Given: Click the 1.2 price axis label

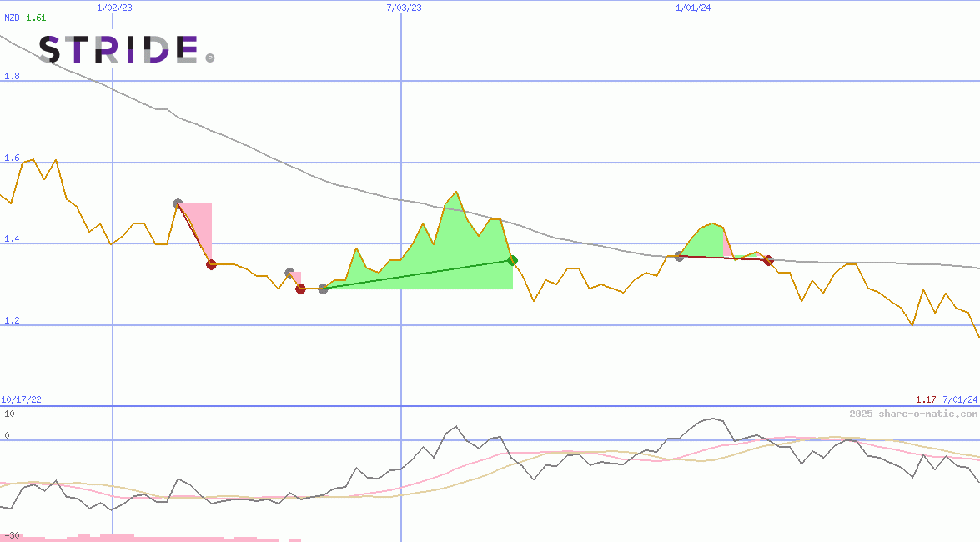Looking at the screenshot, I should [x=12, y=321].
